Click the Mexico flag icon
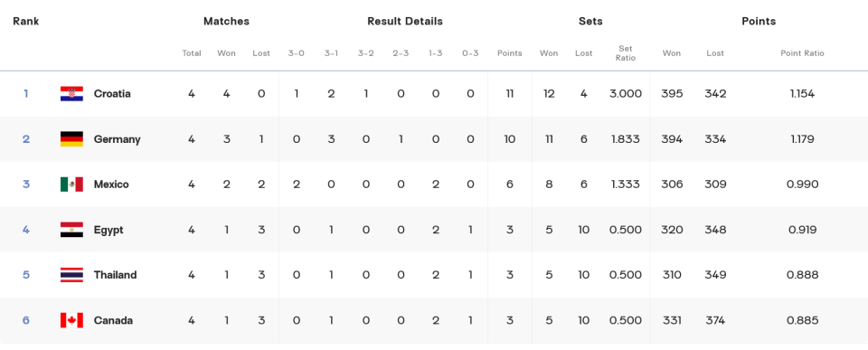This screenshot has width=868, height=350. tap(71, 184)
